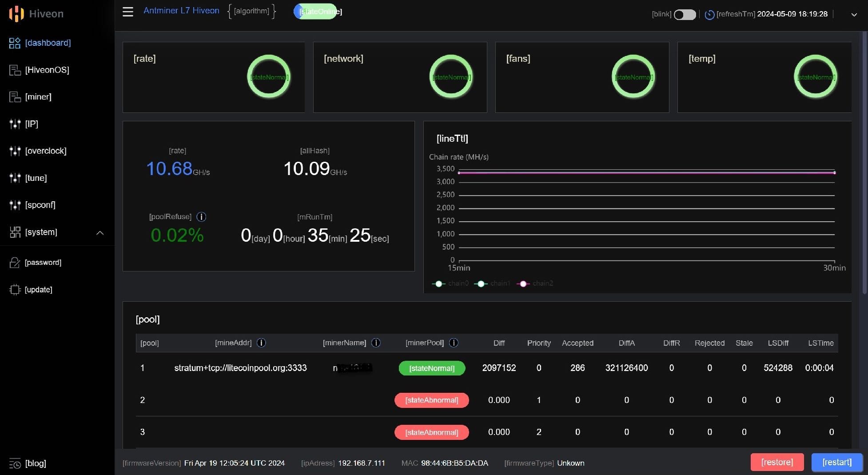This screenshot has width=868, height=475.
Task: Click the Priority column header
Action: [539, 343]
